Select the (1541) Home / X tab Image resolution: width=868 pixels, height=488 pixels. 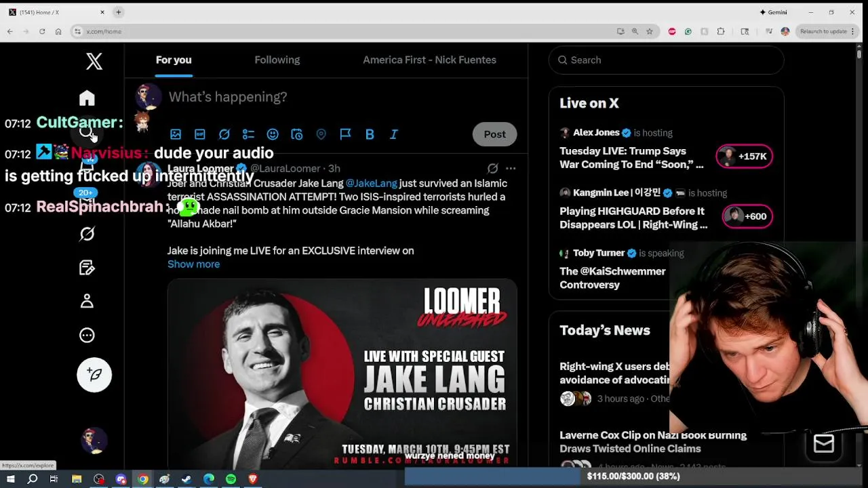tap(58, 12)
